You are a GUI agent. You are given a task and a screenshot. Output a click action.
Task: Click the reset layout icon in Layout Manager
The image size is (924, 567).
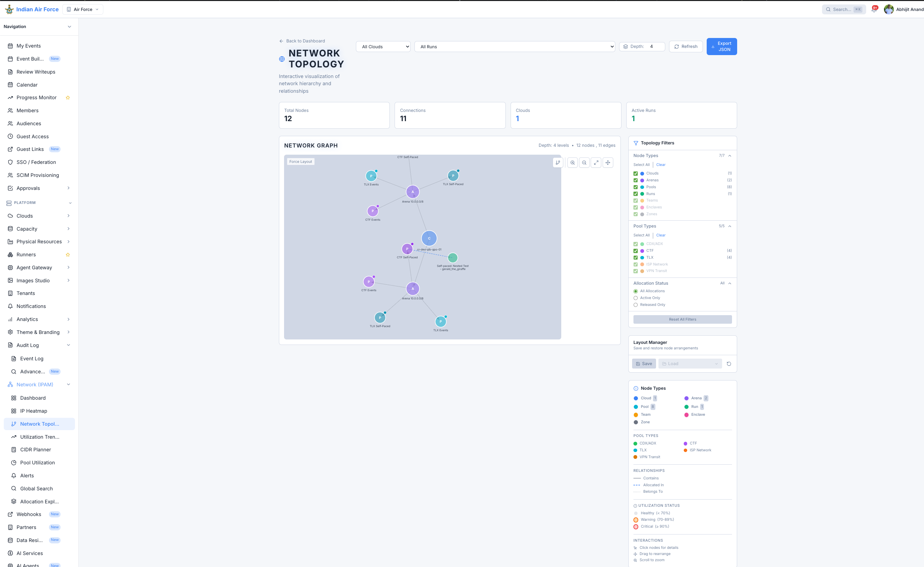tap(729, 364)
